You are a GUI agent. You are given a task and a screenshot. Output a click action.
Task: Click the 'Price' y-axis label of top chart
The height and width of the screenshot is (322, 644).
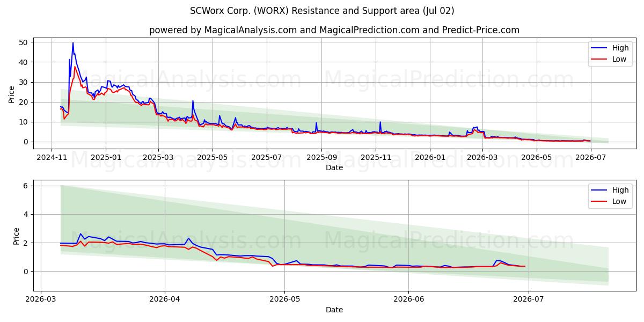(x=12, y=94)
